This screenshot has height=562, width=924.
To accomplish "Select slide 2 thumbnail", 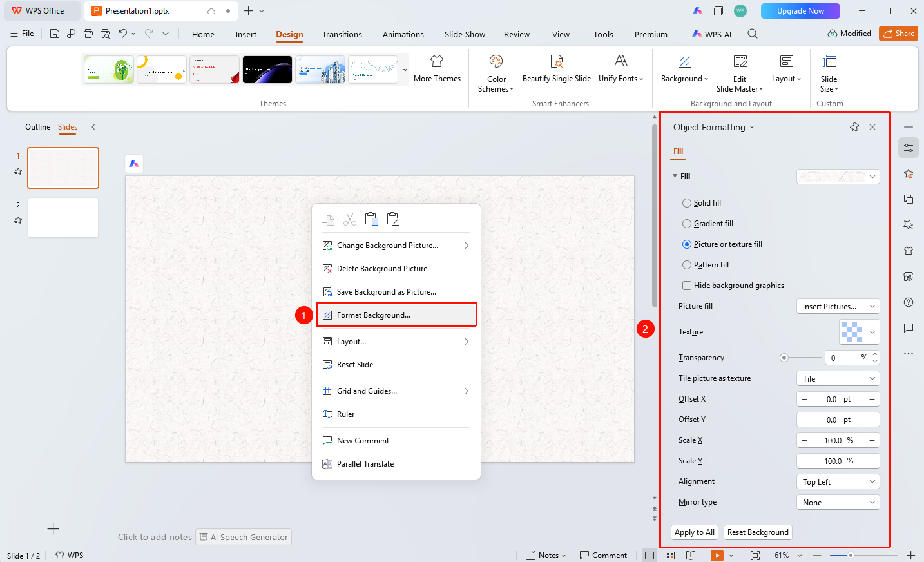I will pos(63,217).
